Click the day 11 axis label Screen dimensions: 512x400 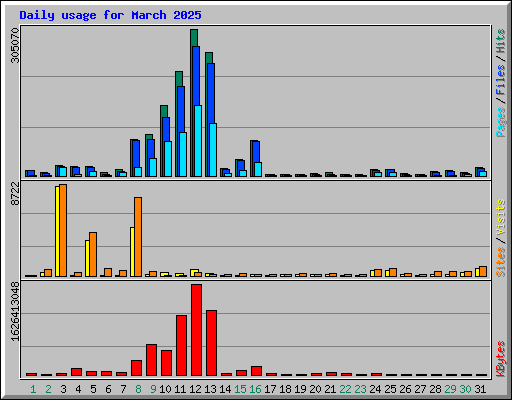tap(180, 389)
